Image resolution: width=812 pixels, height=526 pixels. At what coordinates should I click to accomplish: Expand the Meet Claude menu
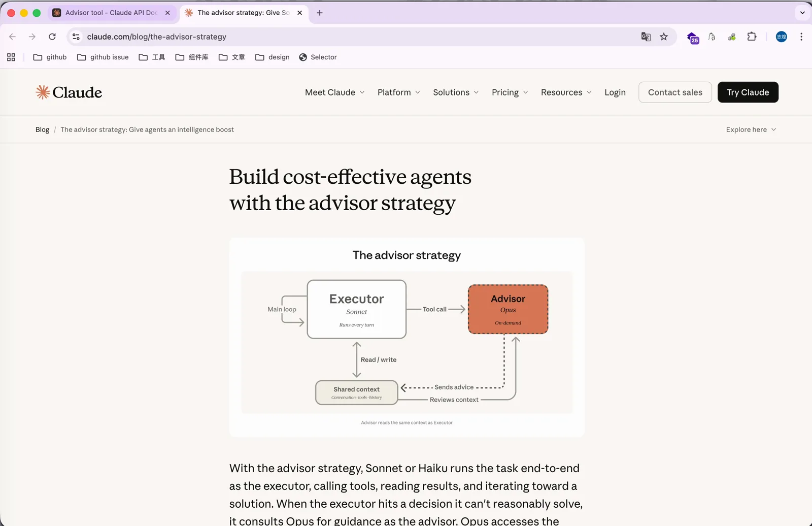click(x=335, y=92)
